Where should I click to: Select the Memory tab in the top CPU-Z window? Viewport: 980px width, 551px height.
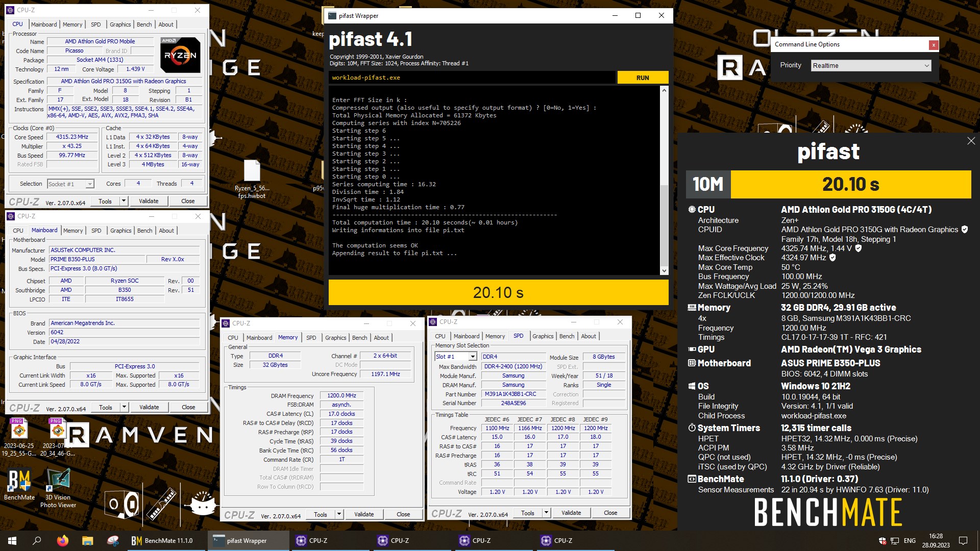click(72, 24)
